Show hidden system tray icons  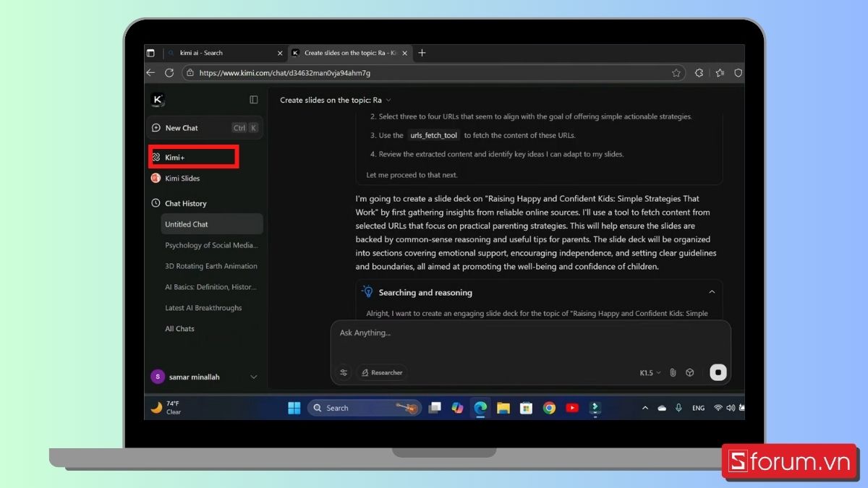tap(645, 408)
